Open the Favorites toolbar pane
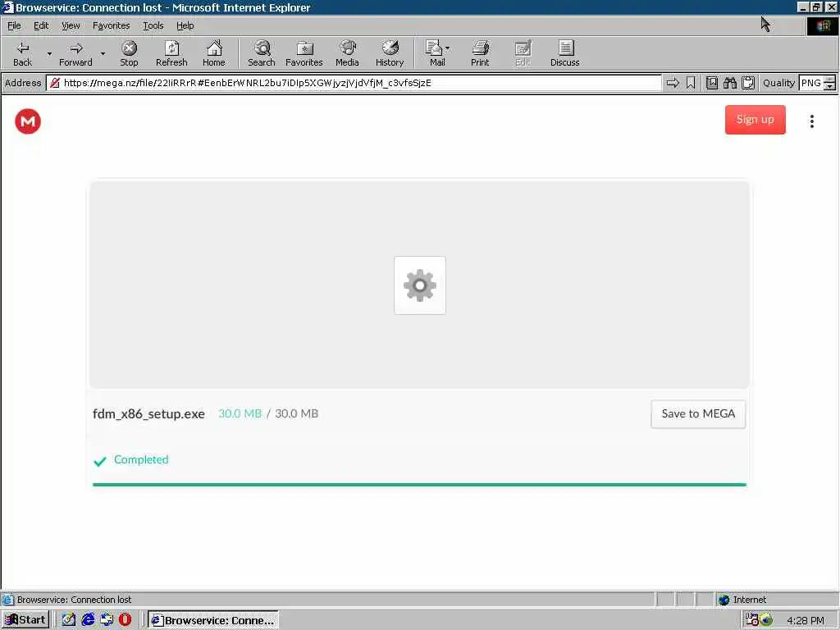 tap(304, 53)
